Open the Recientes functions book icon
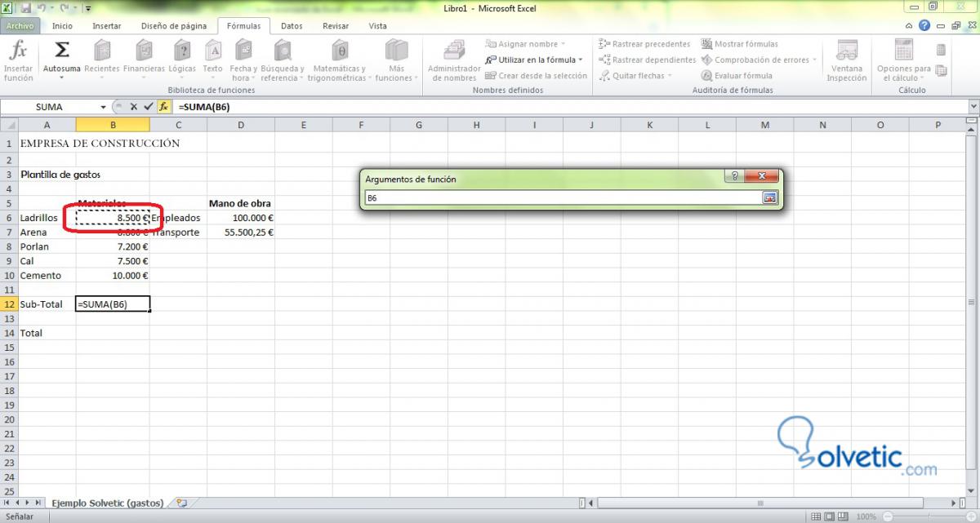The height and width of the screenshot is (523, 980). (x=102, y=51)
